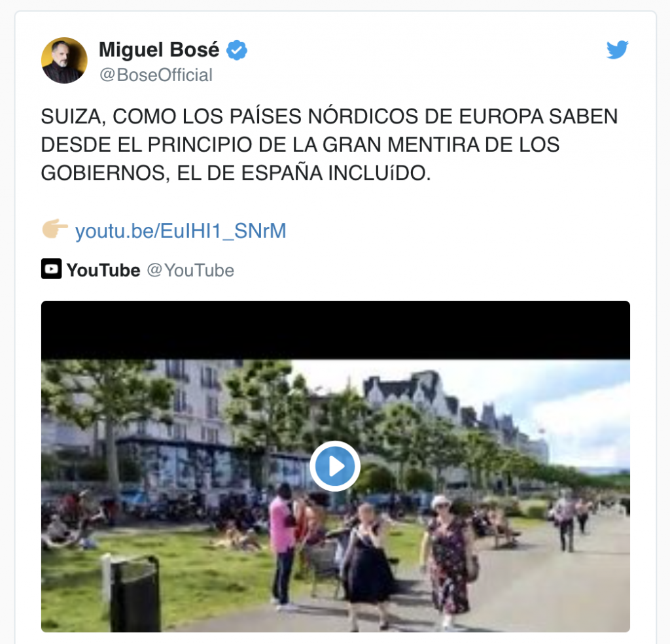Click the tweet text about SUIZA
Image resolution: width=670 pixels, height=644 pixels.
tap(330, 144)
